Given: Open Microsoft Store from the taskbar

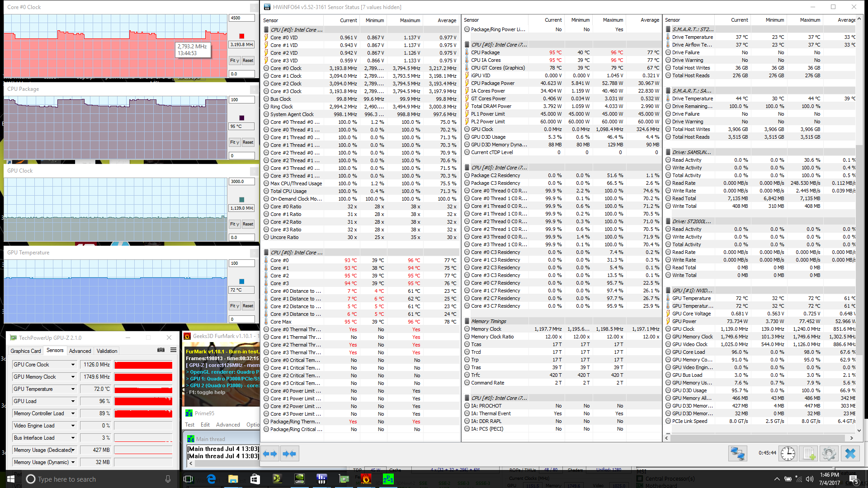Looking at the screenshot, I should click(x=255, y=479).
